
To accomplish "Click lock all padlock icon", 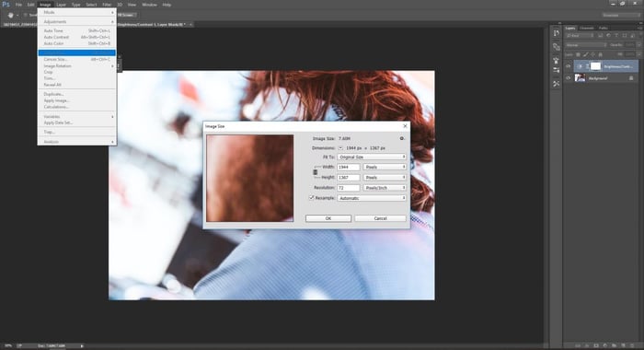I will pyautogui.click(x=601, y=54).
